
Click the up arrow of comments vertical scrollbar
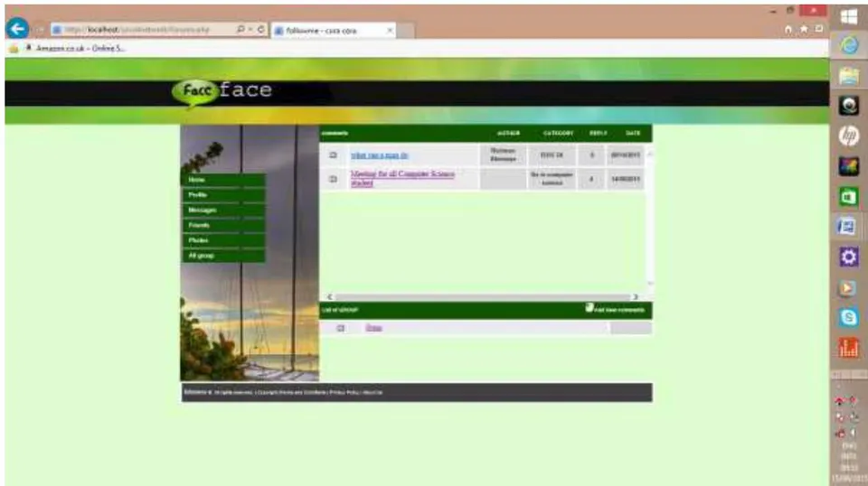[x=650, y=154]
